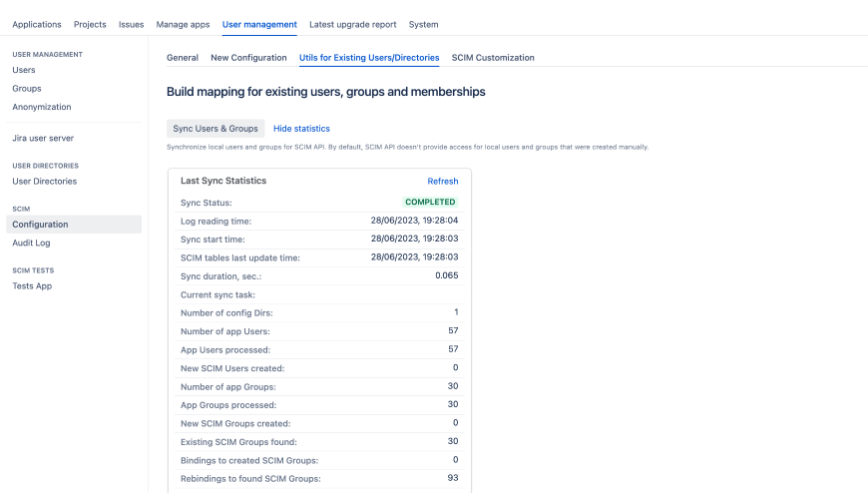Open User Directories sidebar item

pyautogui.click(x=44, y=182)
